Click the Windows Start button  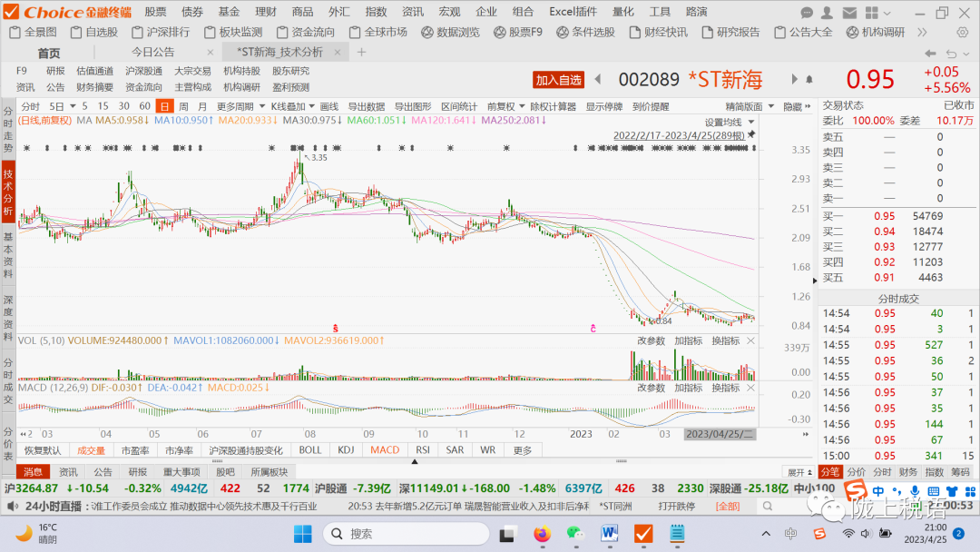point(302,534)
